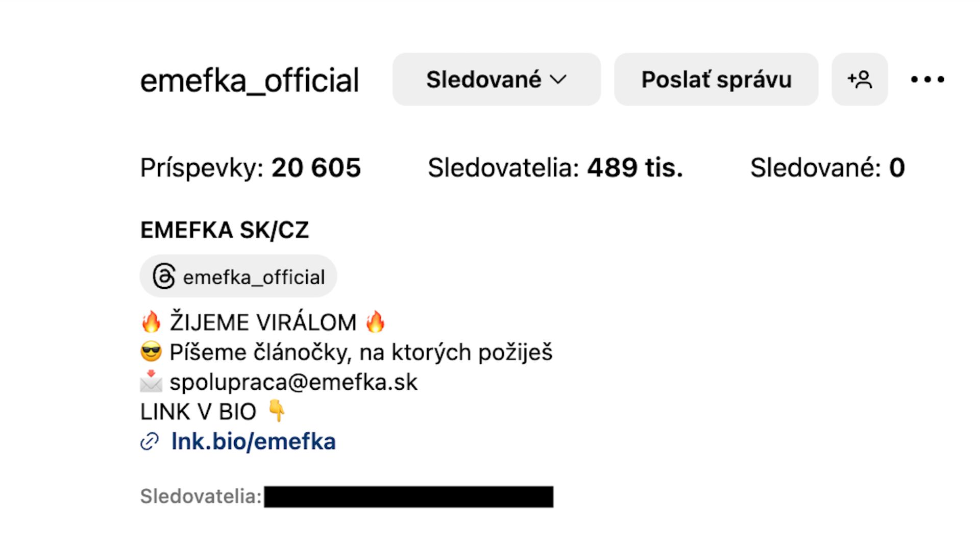The height and width of the screenshot is (551, 980).
Task: Click the emefka_official username heading
Action: (250, 81)
